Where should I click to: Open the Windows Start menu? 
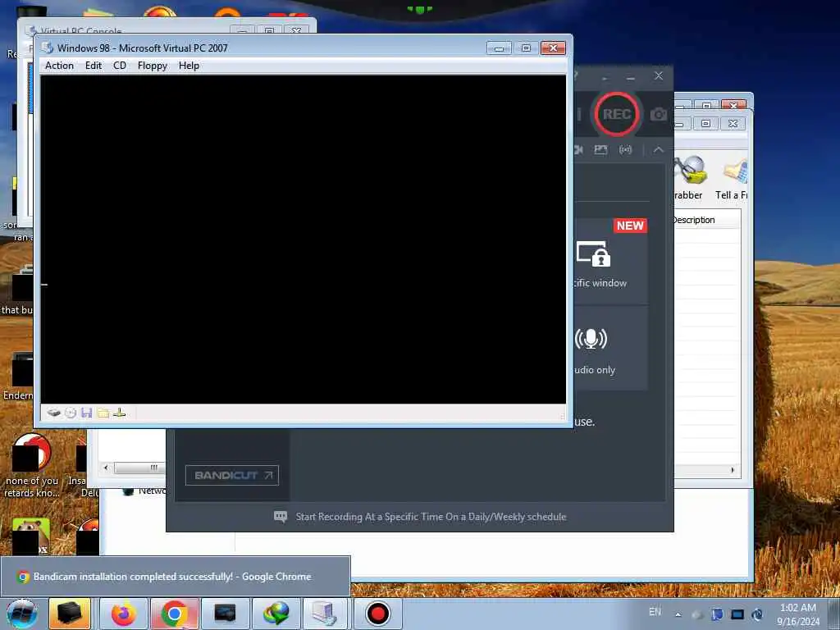pos(21,614)
